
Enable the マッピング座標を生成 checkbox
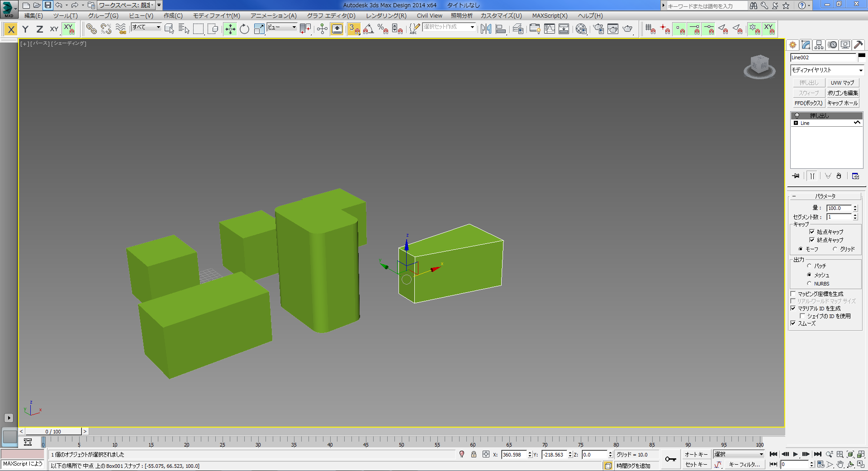[x=793, y=294]
